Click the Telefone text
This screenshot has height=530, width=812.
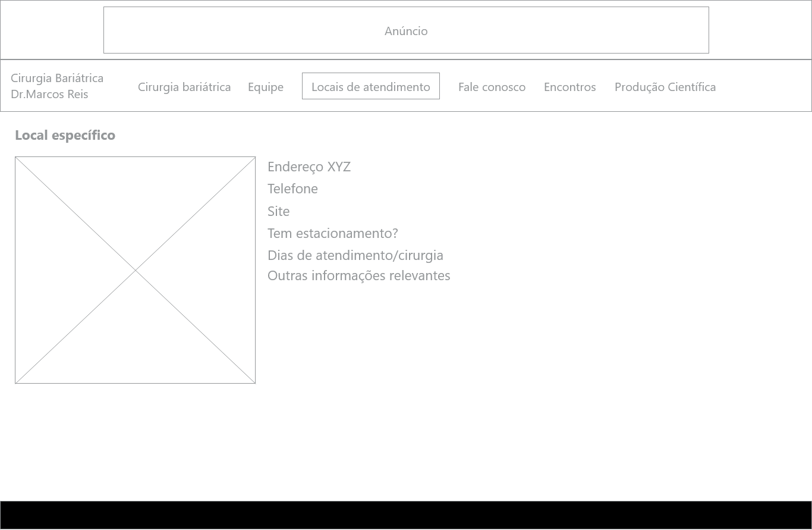tap(292, 189)
